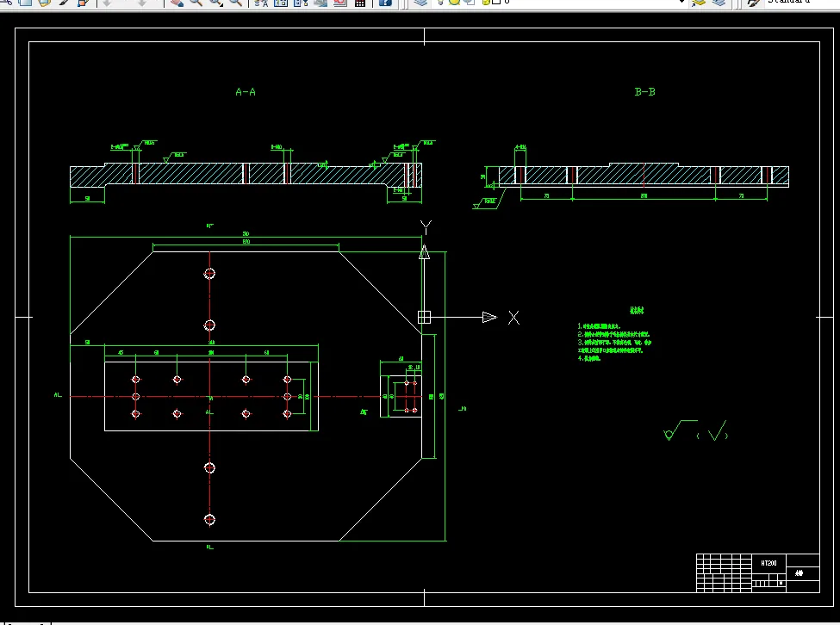This screenshot has width=840, height=625.
Task: Click the Paste clipboard icon
Action: 45,2
